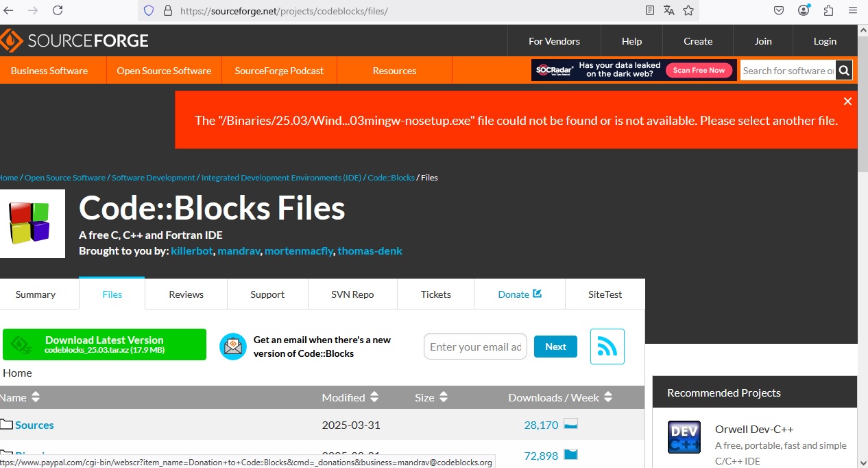
Task: Open the Orwell Dev-C++ project link
Action: pos(754,429)
